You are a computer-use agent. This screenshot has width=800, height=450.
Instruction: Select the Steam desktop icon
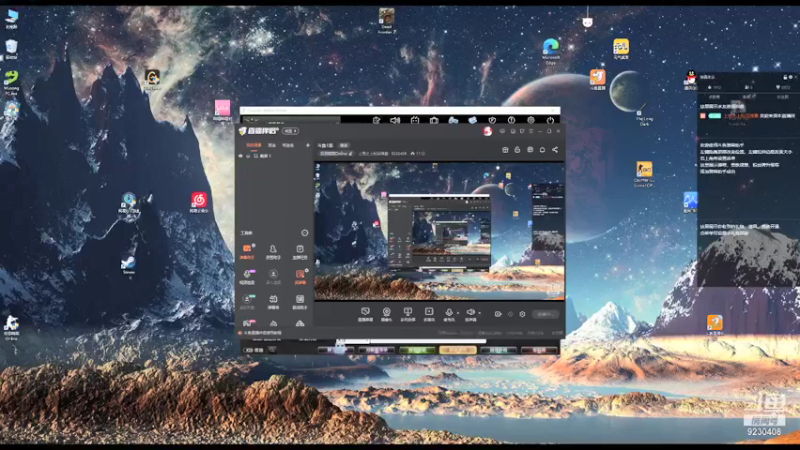tap(128, 263)
